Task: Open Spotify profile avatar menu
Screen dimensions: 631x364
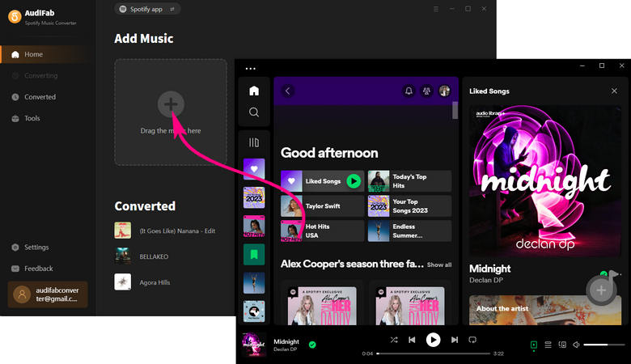Action: click(x=445, y=91)
